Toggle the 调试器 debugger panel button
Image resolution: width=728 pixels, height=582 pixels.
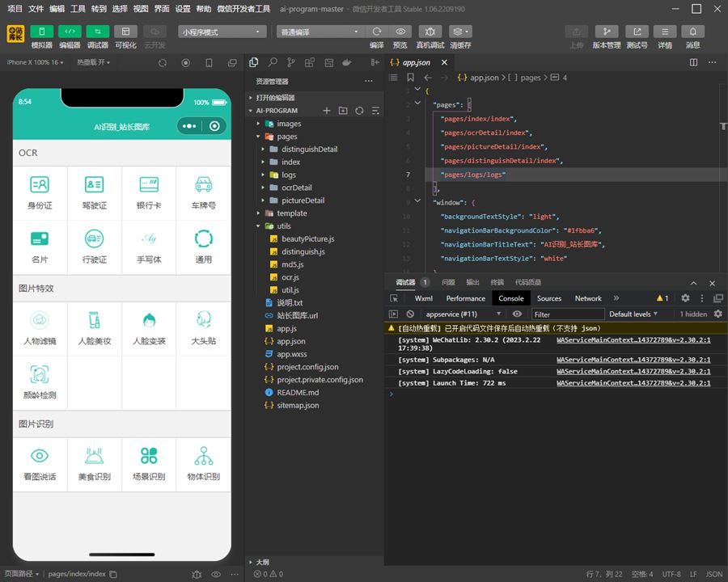[x=98, y=32]
